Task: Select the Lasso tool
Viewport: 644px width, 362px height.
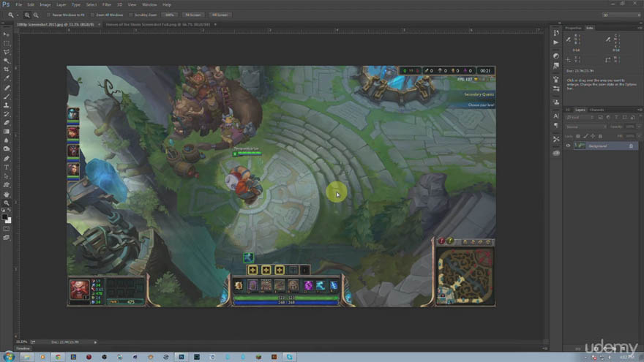Action: tap(6, 52)
